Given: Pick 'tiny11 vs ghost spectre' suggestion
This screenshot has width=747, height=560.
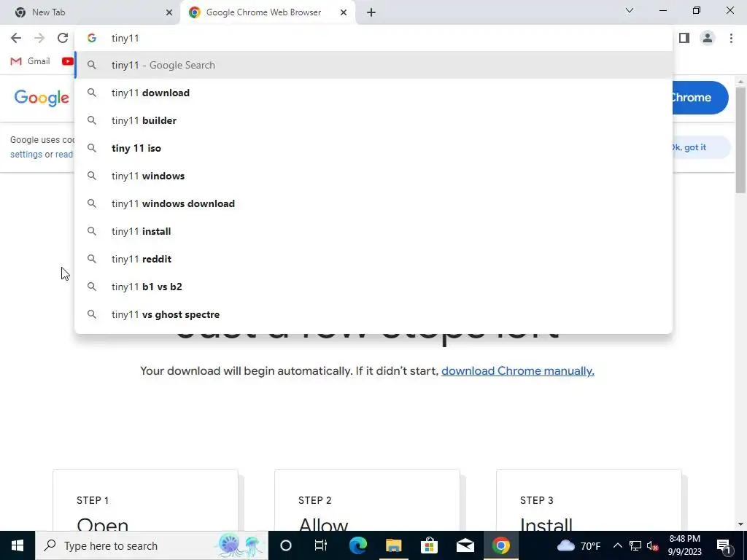Looking at the screenshot, I should 373,314.
